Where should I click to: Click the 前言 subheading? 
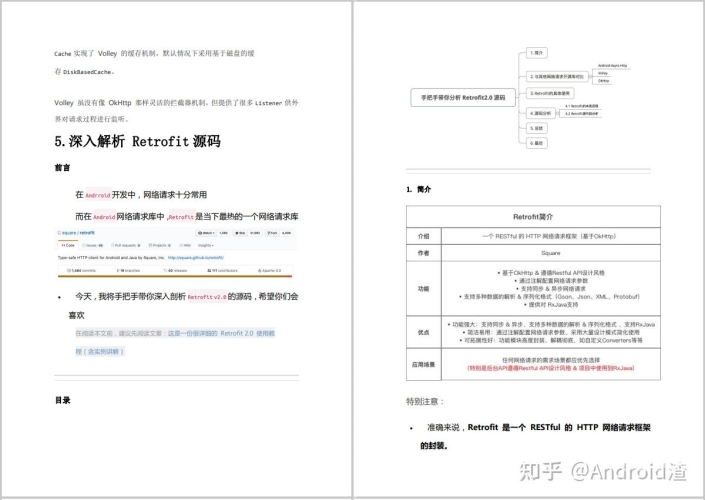pos(62,168)
